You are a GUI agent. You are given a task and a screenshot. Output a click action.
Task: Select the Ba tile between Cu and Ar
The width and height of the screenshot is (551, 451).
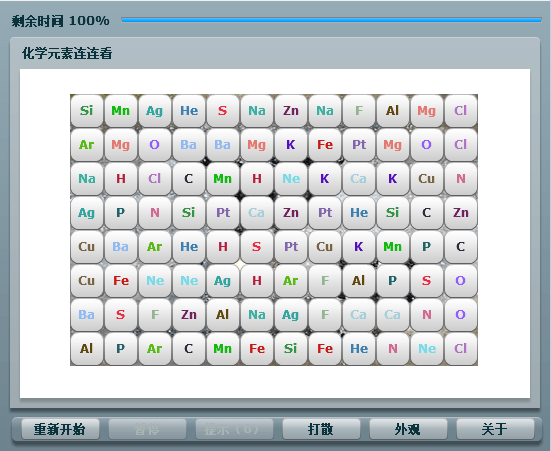121,246
